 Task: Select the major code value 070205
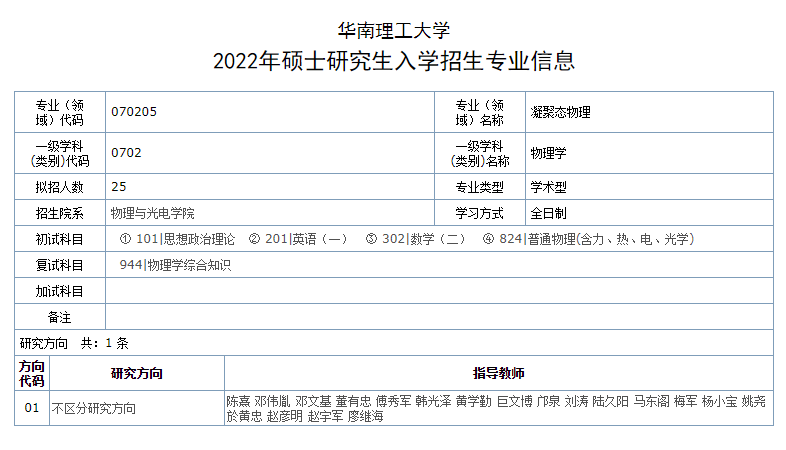134,112
